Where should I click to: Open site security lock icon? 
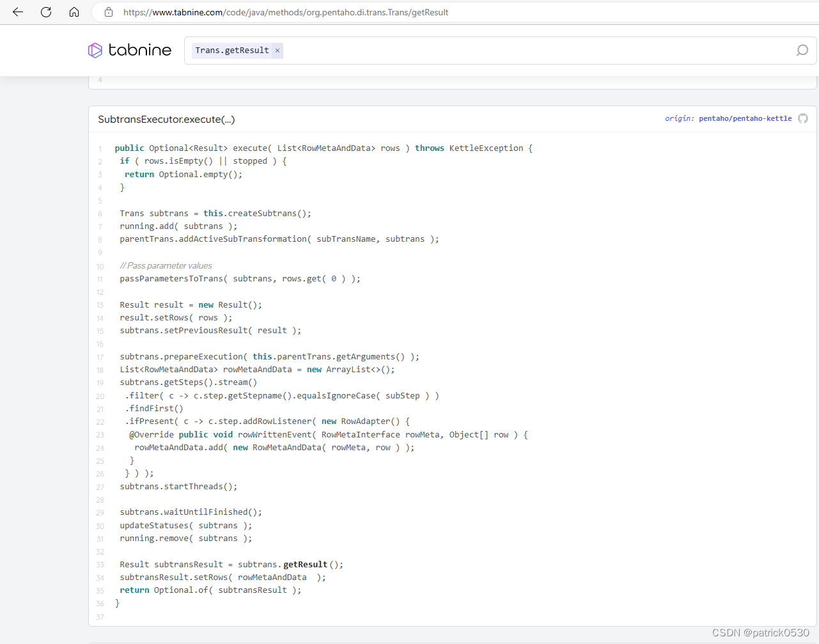coord(107,12)
